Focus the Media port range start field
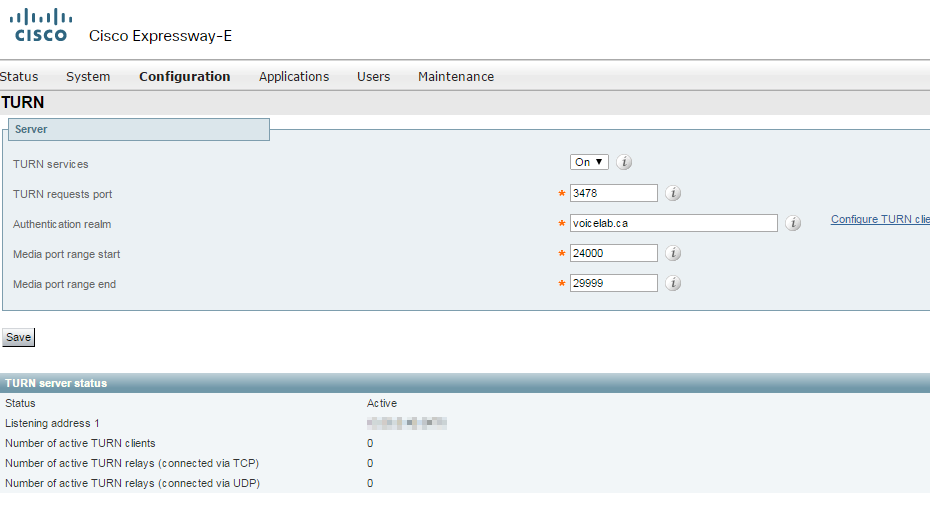Screen dimensions: 930x527 pyautogui.click(x=613, y=253)
